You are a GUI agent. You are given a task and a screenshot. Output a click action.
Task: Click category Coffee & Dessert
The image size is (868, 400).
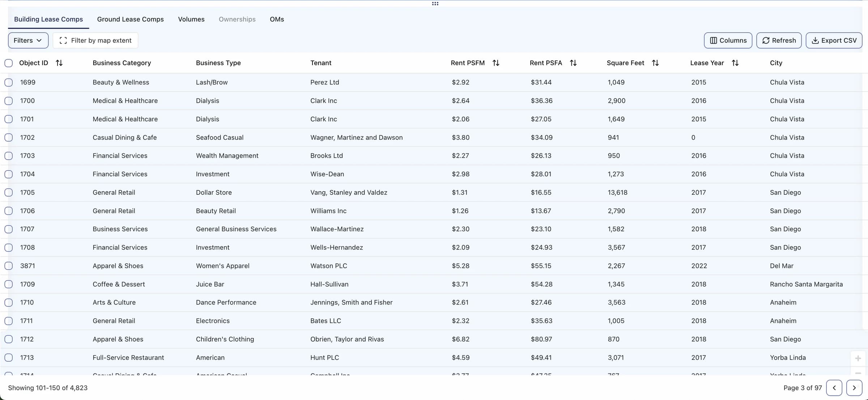point(119,285)
